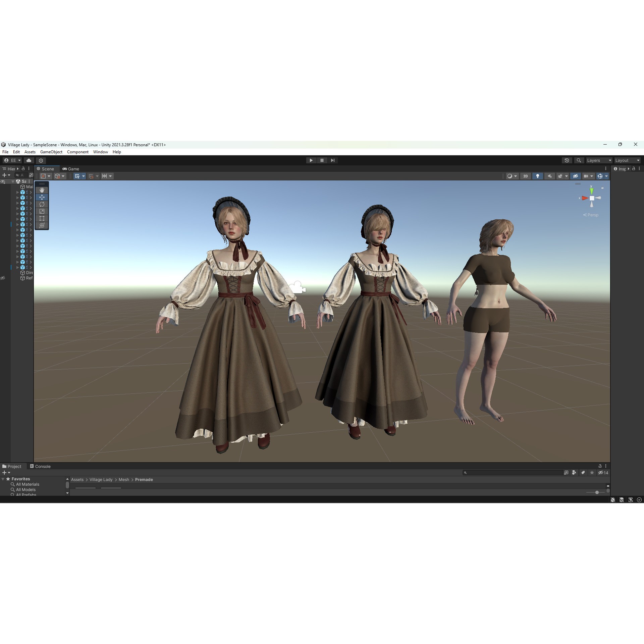644x644 pixels.
Task: Select the Move tool in the Scene toolbar
Action: pyautogui.click(x=42, y=197)
